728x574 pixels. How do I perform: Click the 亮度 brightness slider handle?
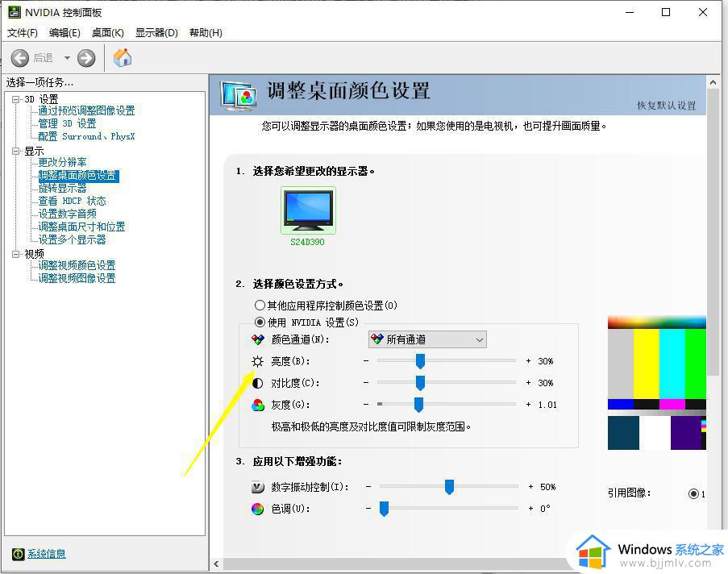click(x=420, y=361)
